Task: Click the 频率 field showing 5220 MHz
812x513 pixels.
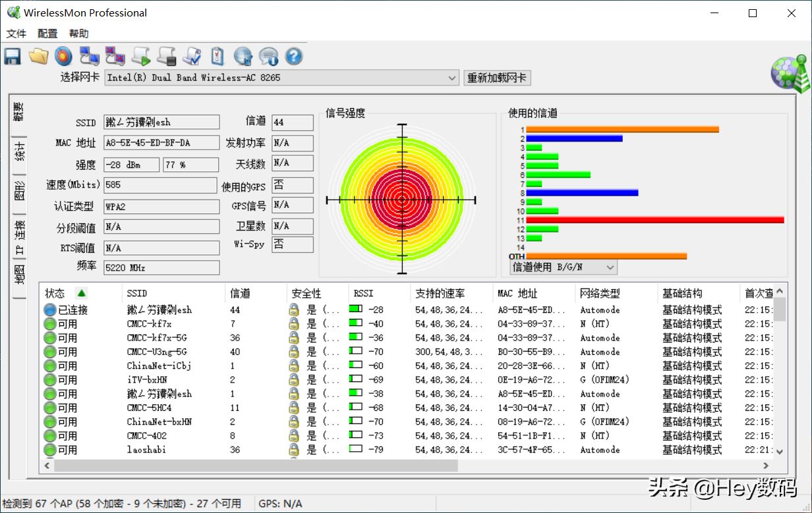Action: click(161, 268)
